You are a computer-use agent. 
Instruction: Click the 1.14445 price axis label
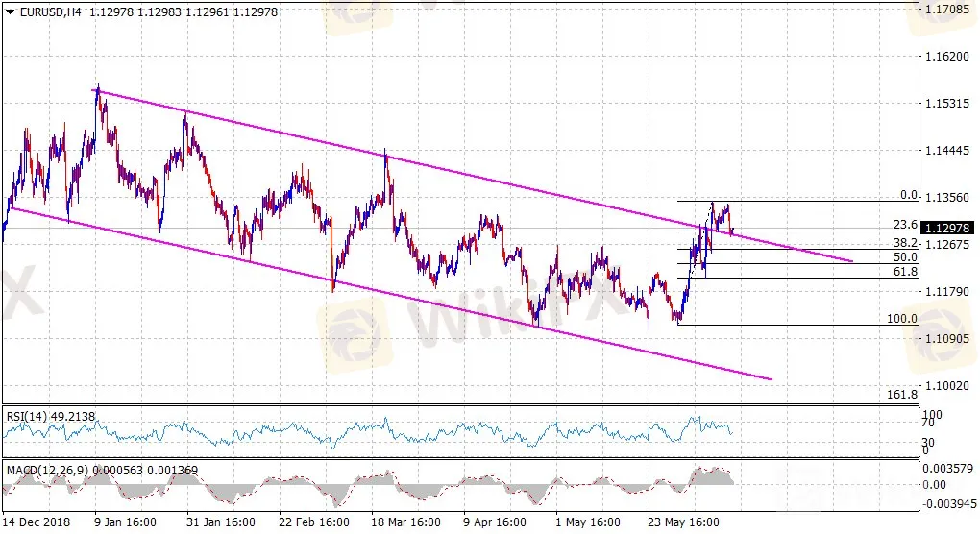coord(947,151)
